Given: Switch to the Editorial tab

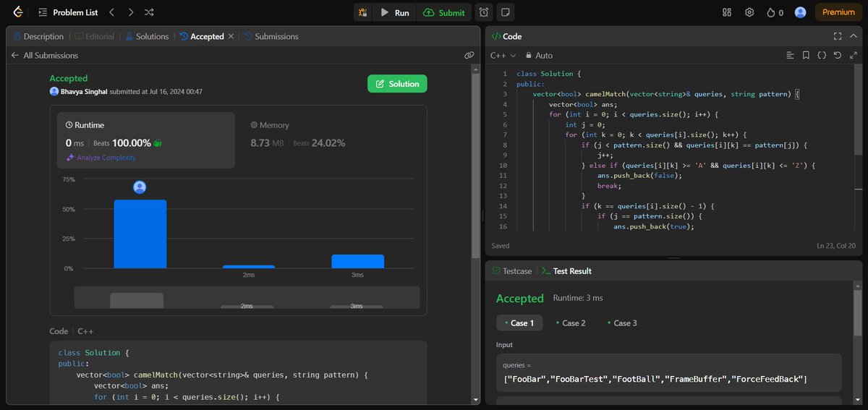Looking at the screenshot, I should click(x=94, y=36).
